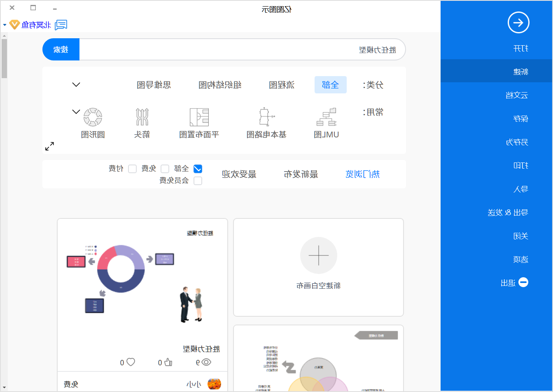Click the blue 搜索 button

tap(61, 49)
